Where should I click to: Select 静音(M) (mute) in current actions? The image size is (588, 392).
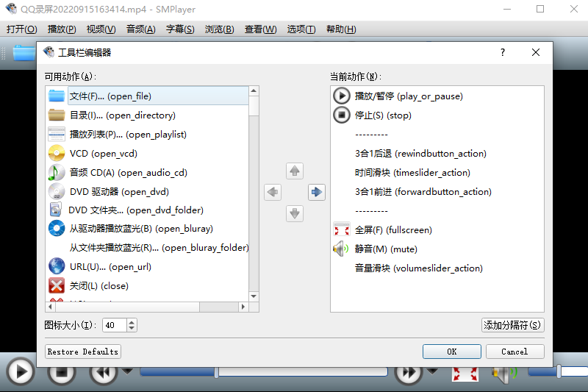[386, 249]
